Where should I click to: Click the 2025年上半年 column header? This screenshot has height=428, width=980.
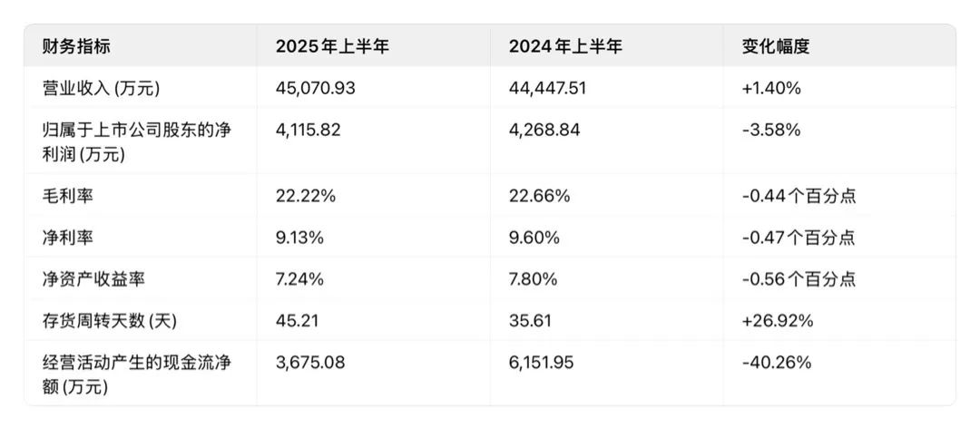[x=332, y=47]
